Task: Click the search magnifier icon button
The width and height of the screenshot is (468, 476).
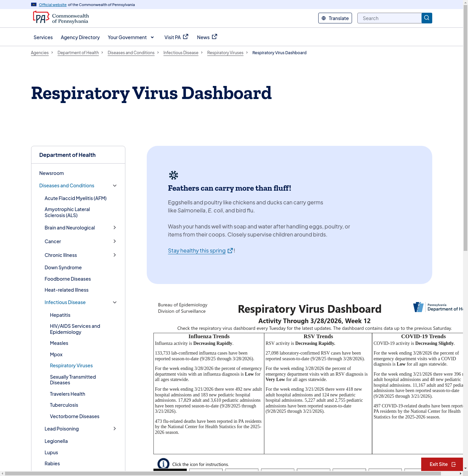Action: point(427,18)
